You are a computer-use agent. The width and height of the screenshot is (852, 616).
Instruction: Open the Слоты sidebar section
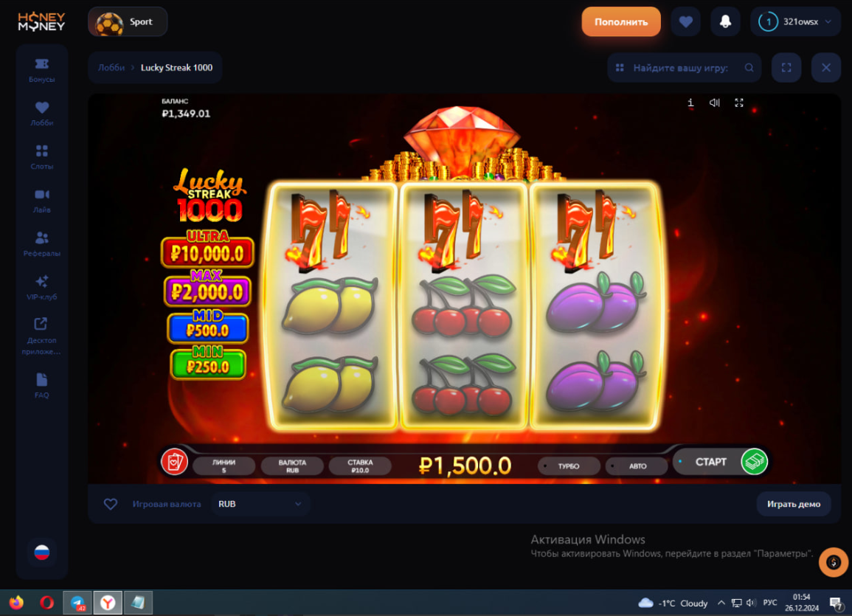click(x=42, y=157)
